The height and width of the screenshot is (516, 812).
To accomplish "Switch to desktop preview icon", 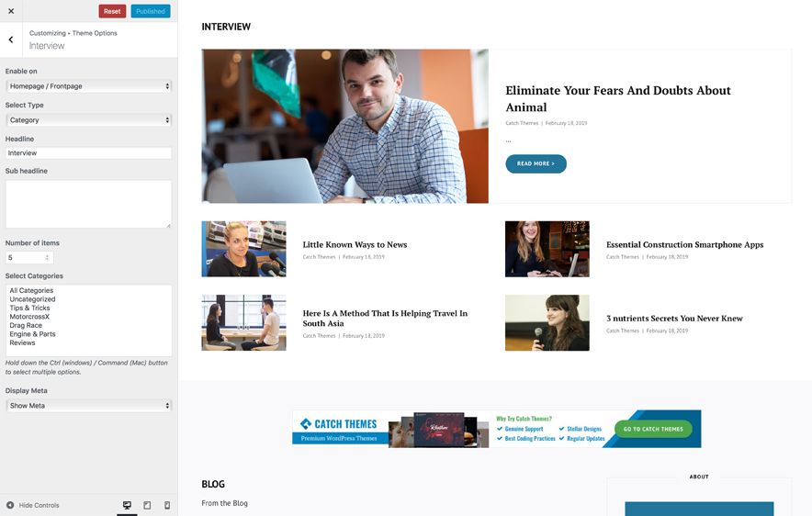I will pyautogui.click(x=127, y=505).
